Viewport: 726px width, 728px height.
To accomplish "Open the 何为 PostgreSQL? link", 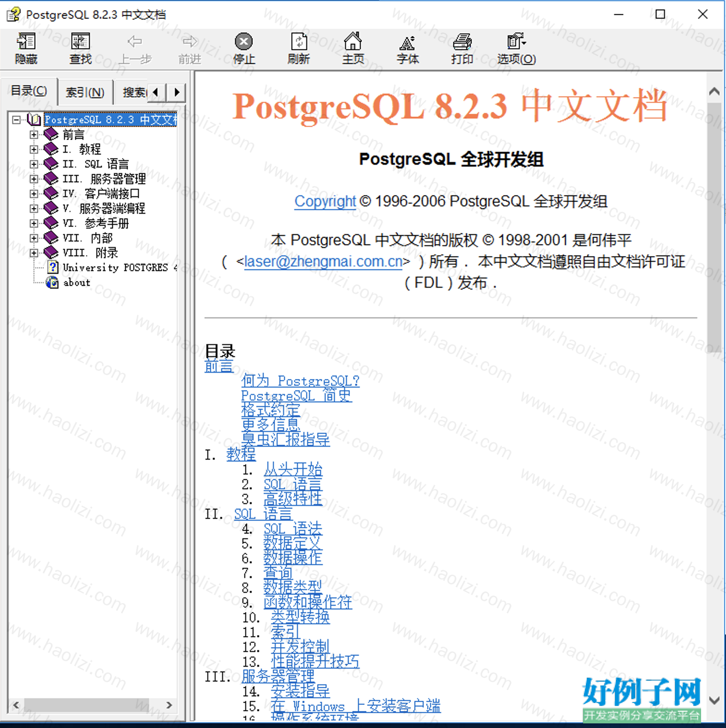I will tap(300, 381).
